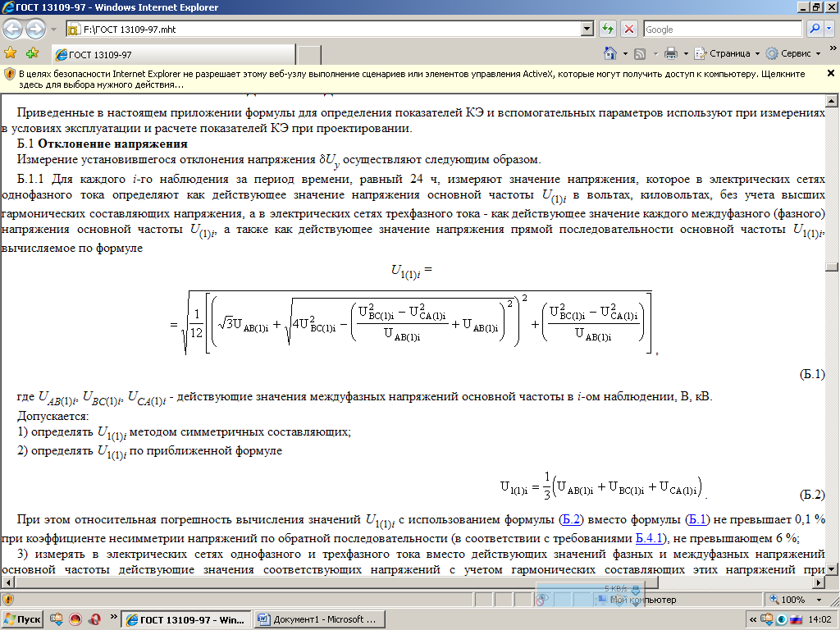The width and height of the screenshot is (840, 630).
Task: Click the first quick launch icon
Action: (57, 619)
